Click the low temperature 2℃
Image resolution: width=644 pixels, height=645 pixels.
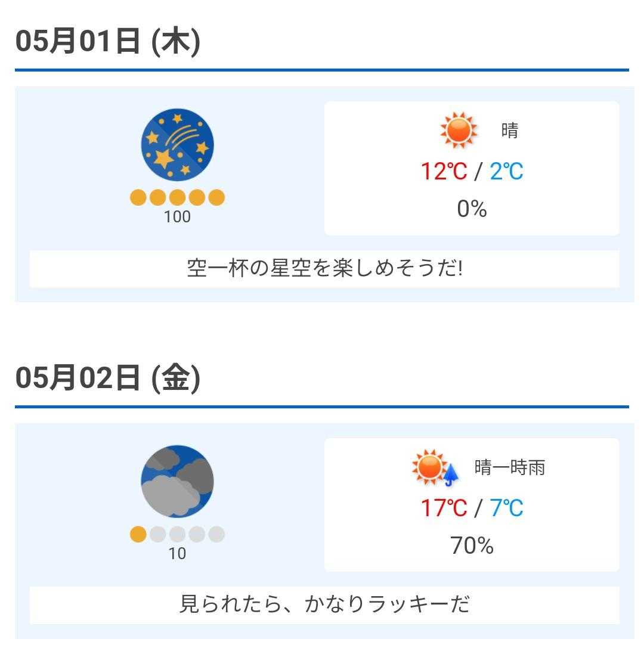[x=506, y=172]
